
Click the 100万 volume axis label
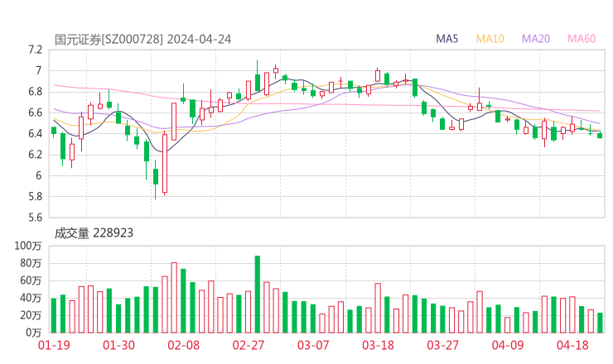coord(28,246)
